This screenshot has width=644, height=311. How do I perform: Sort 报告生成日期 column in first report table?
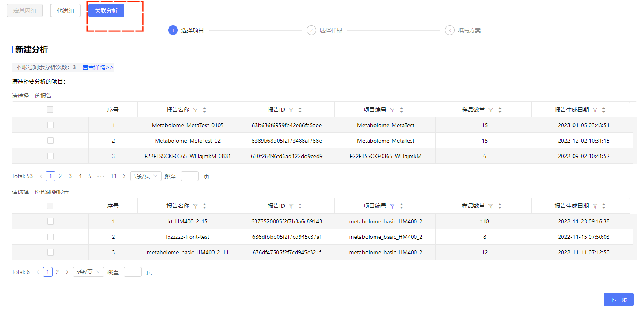tap(604, 110)
